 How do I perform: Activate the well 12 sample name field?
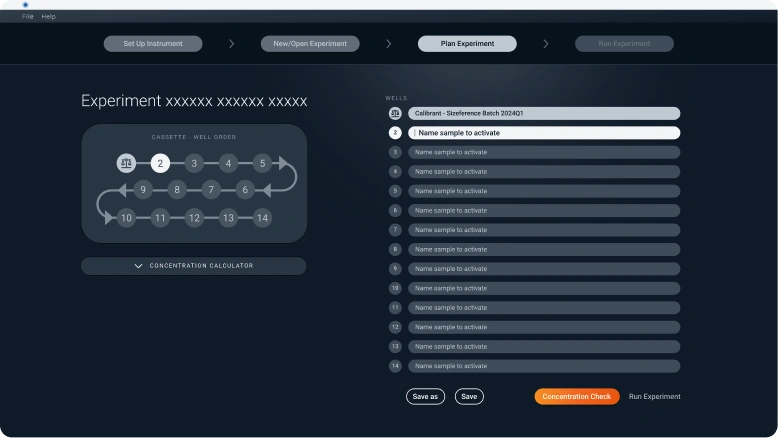[x=544, y=327]
